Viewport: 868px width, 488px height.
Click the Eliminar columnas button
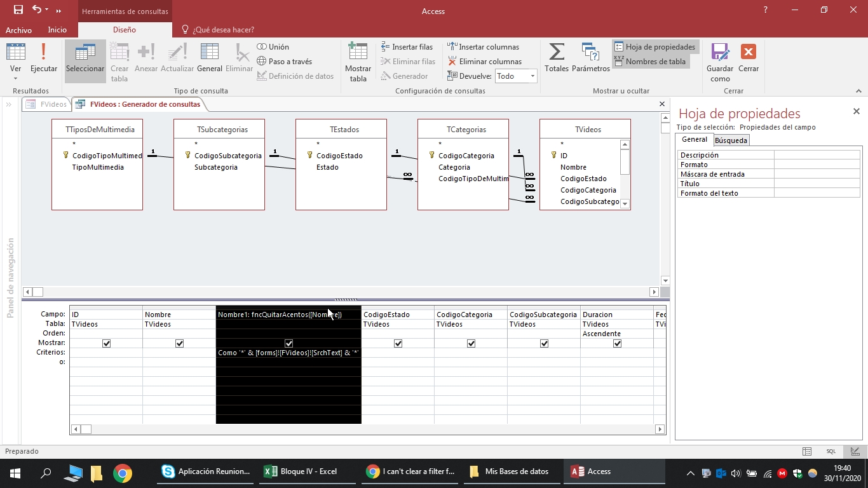[485, 62]
